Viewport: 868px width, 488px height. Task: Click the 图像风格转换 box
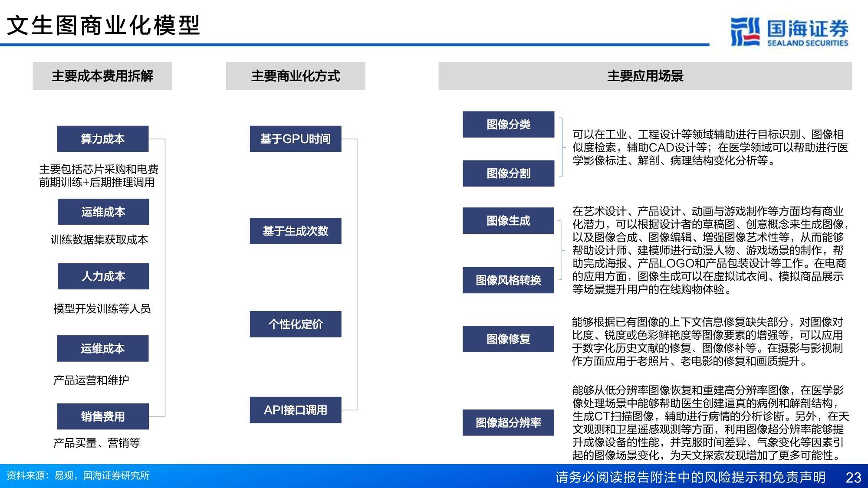509,280
